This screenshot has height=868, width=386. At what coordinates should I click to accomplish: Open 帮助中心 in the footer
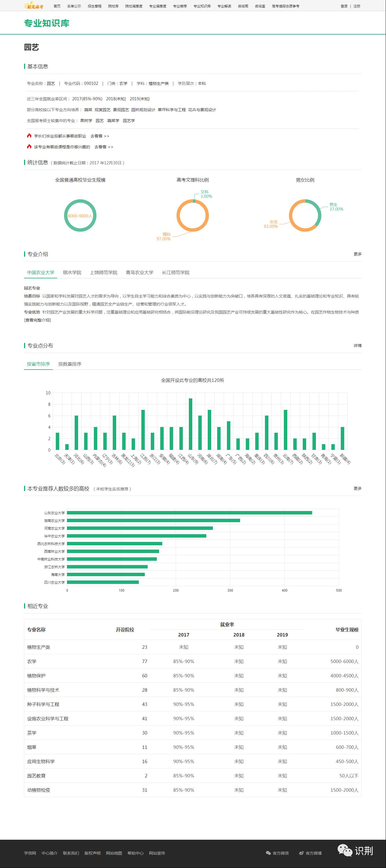coord(136,853)
